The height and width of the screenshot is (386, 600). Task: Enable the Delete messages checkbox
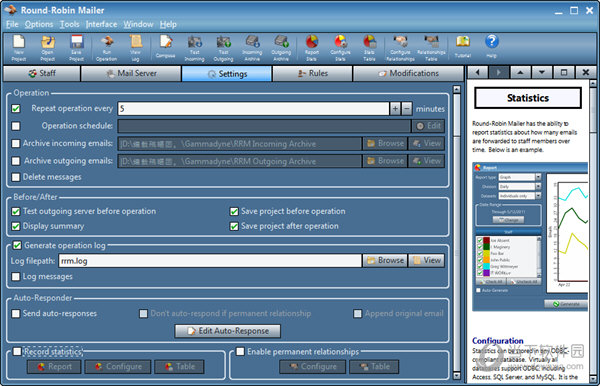point(16,177)
